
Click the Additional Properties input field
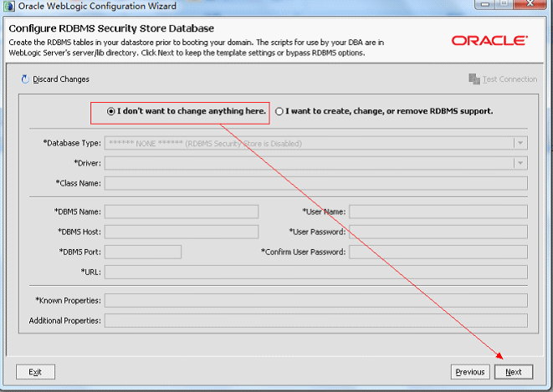(315, 320)
